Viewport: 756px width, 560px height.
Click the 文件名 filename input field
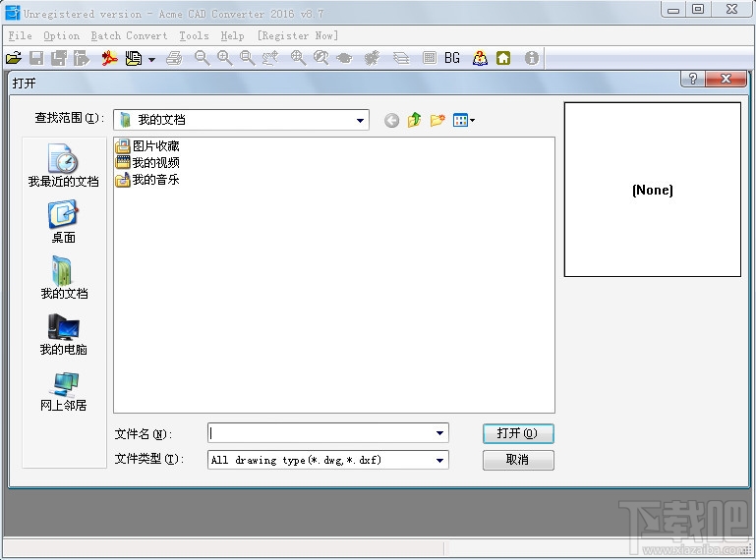click(x=320, y=432)
